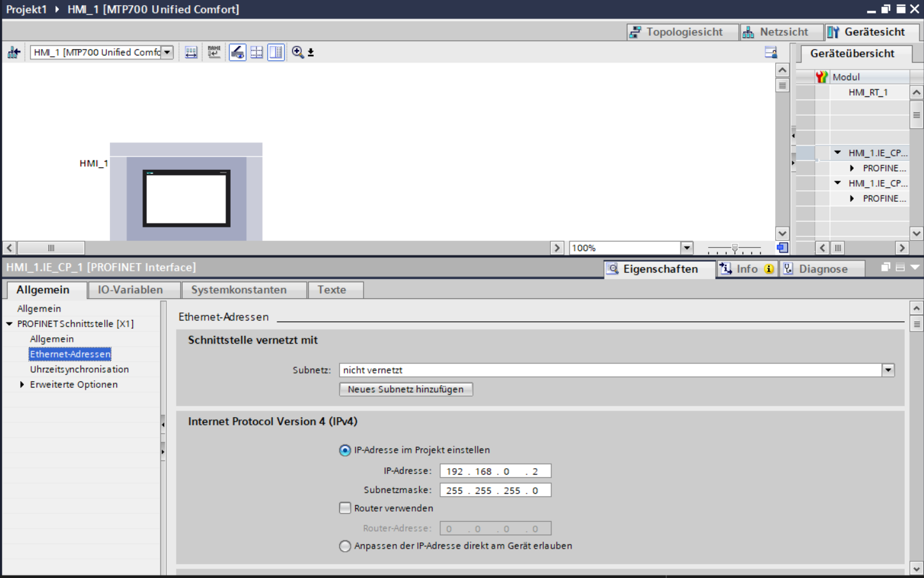Screen dimensions: 924x578
Task: Click the network view icon left of device selector
Action: point(13,52)
